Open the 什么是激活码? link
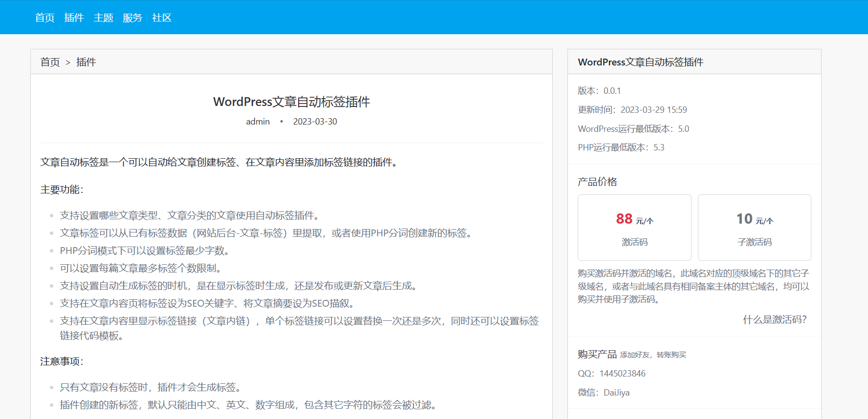The height and width of the screenshot is (419, 868). [x=775, y=319]
